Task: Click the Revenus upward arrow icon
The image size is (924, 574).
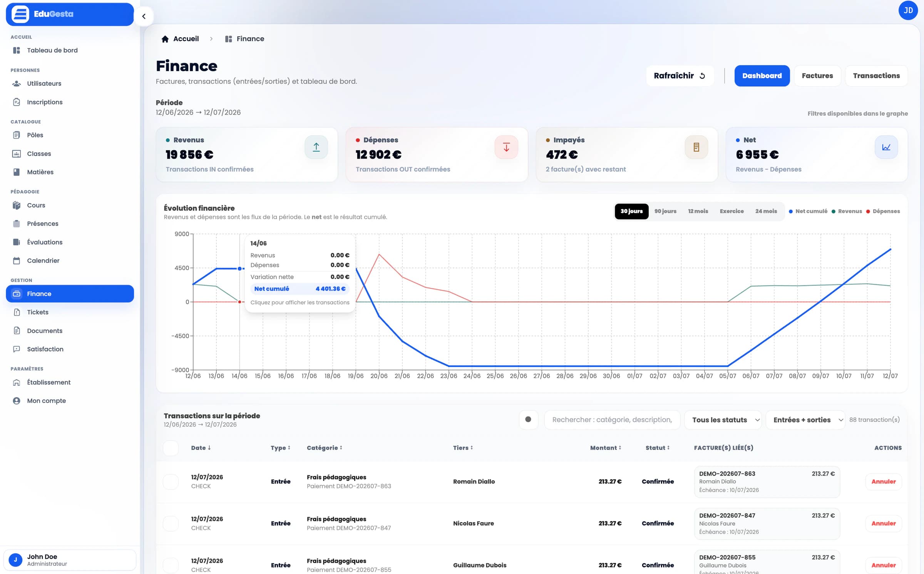Action: pos(316,147)
